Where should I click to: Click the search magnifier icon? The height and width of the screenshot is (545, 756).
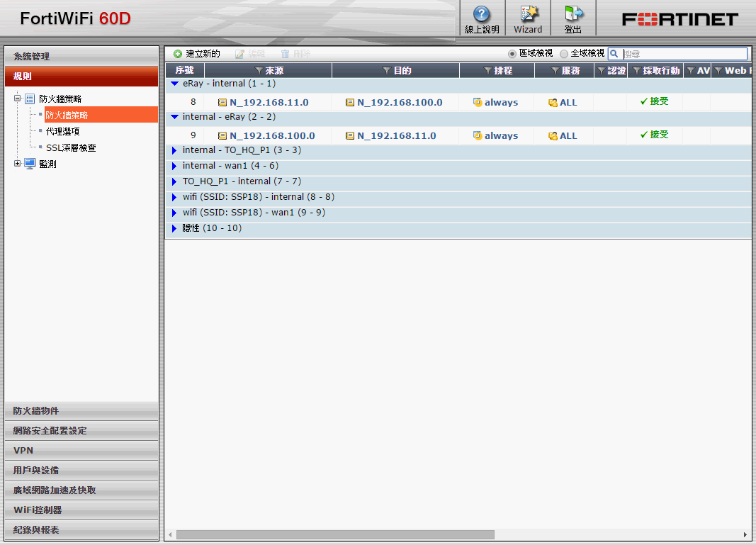click(x=614, y=54)
